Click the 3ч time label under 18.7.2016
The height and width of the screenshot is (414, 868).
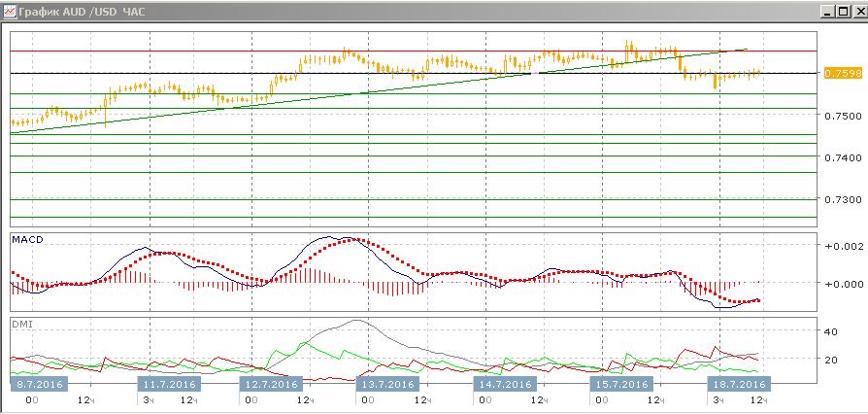point(719,399)
